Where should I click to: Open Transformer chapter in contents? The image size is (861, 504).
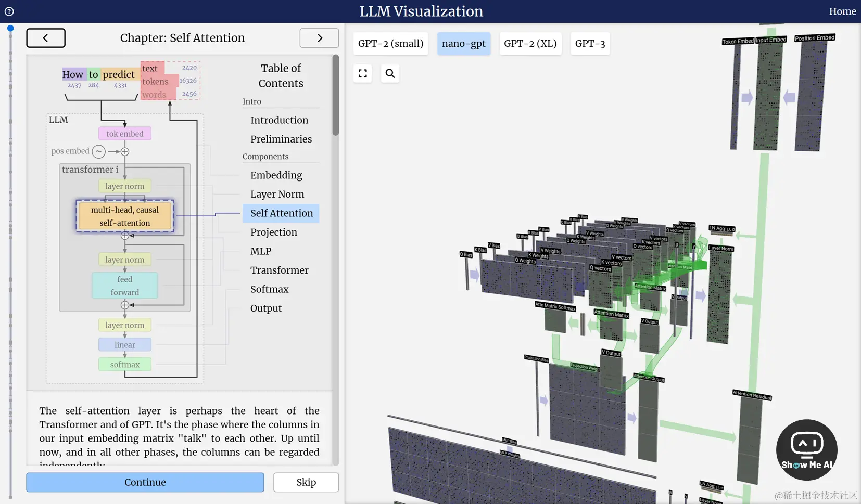pyautogui.click(x=280, y=270)
